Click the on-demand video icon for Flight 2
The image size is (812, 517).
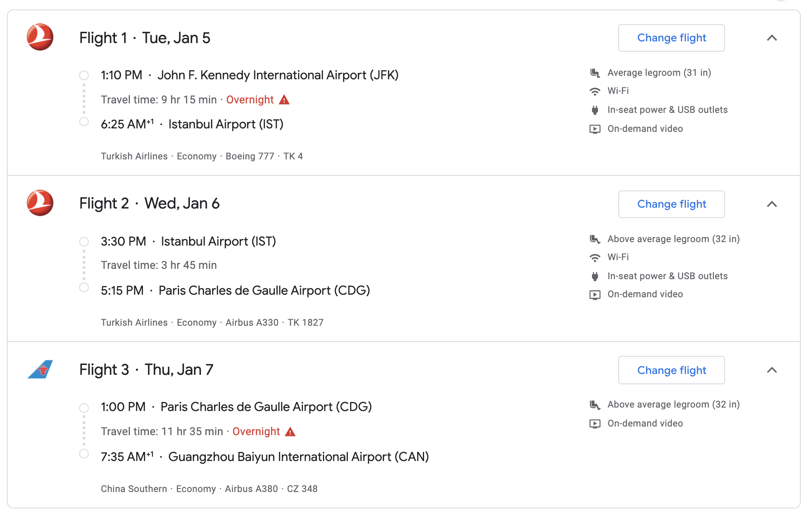(595, 295)
